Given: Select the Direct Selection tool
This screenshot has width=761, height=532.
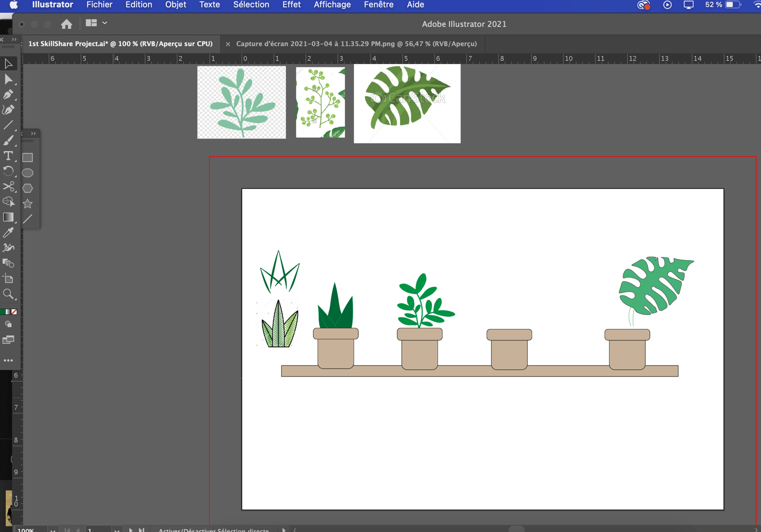Looking at the screenshot, I should 8,79.
